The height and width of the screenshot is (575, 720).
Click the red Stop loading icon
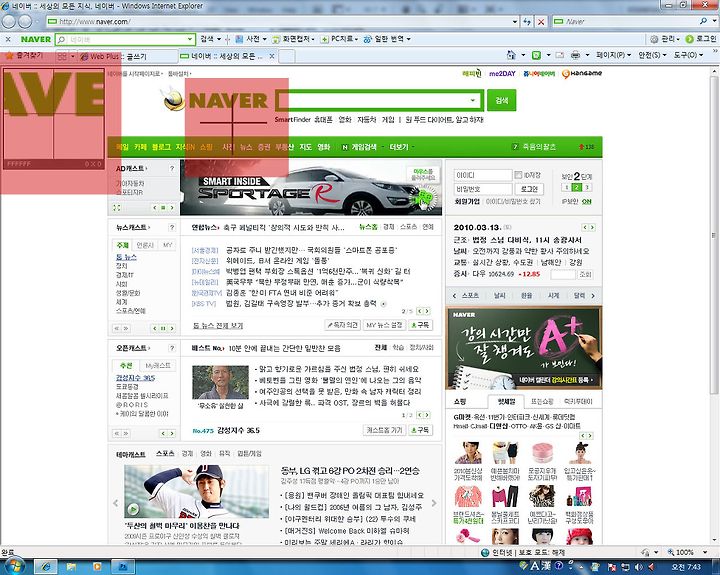click(x=541, y=22)
